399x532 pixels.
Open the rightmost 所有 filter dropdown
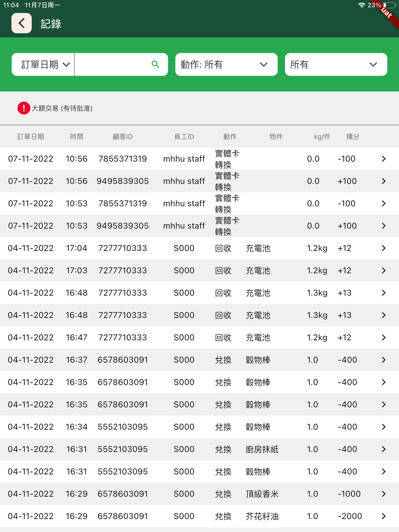coord(336,64)
